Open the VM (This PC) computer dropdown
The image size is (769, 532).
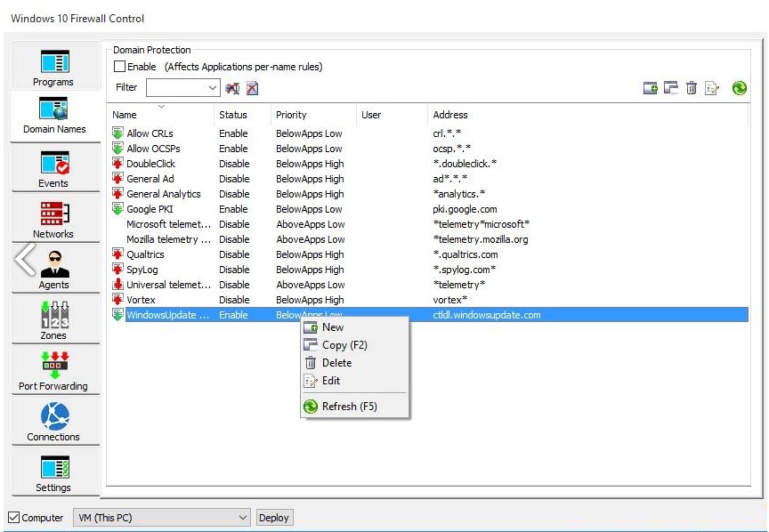(162, 517)
